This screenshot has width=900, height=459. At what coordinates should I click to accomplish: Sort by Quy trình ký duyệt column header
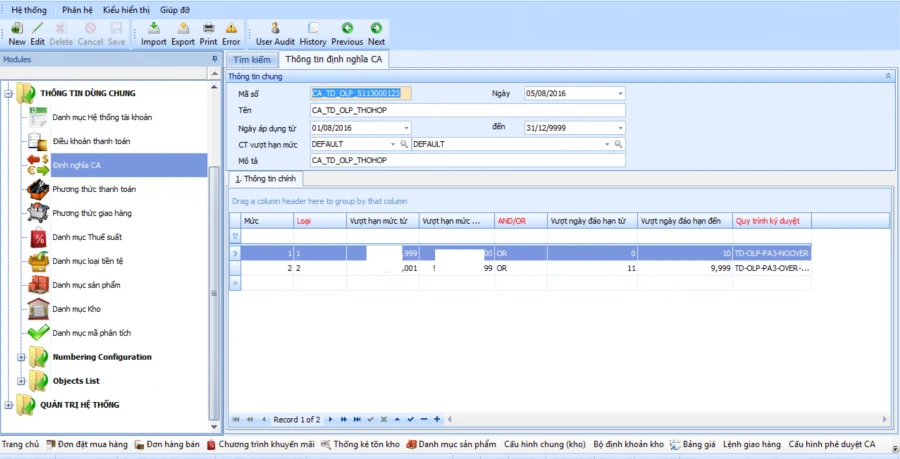point(772,221)
